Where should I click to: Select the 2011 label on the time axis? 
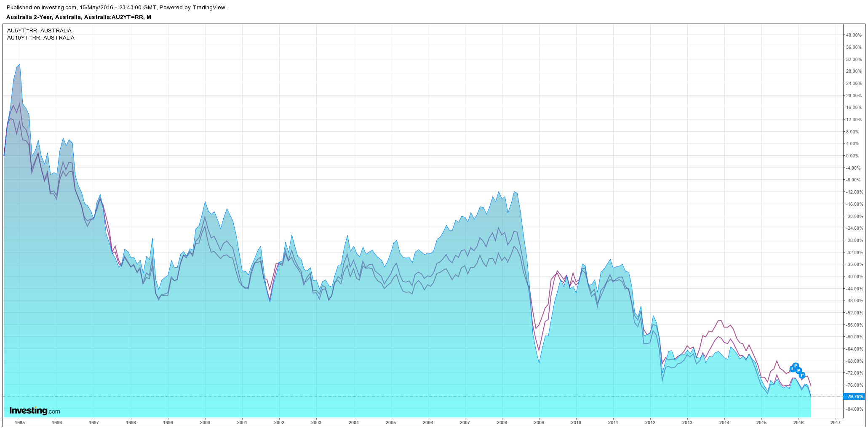tap(613, 423)
